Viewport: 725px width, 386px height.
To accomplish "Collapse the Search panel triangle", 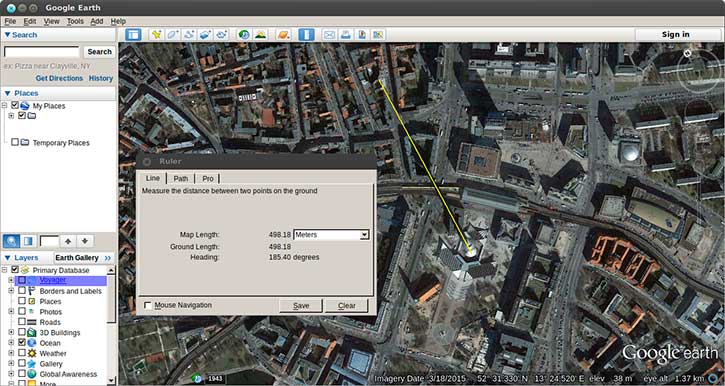I will 7,35.
